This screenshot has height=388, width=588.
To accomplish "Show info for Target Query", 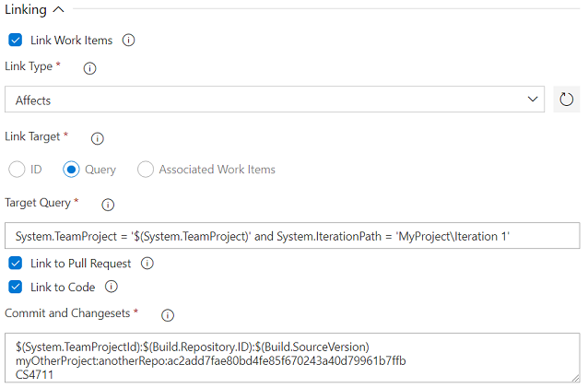I will click(x=108, y=205).
